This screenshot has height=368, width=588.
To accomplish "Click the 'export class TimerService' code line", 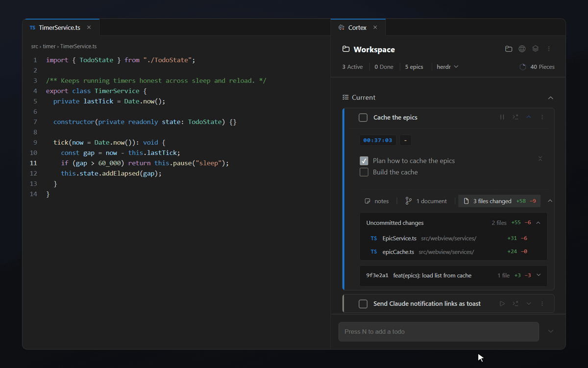I will [97, 91].
